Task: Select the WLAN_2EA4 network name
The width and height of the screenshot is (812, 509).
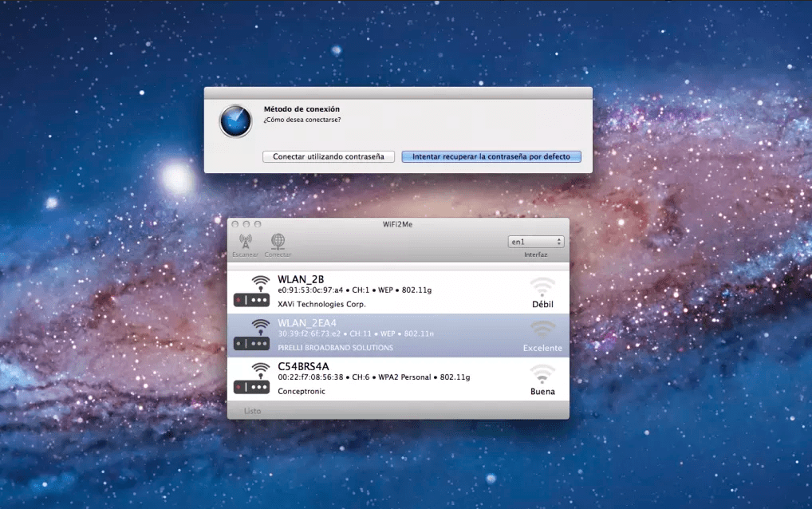Action: 307,322
